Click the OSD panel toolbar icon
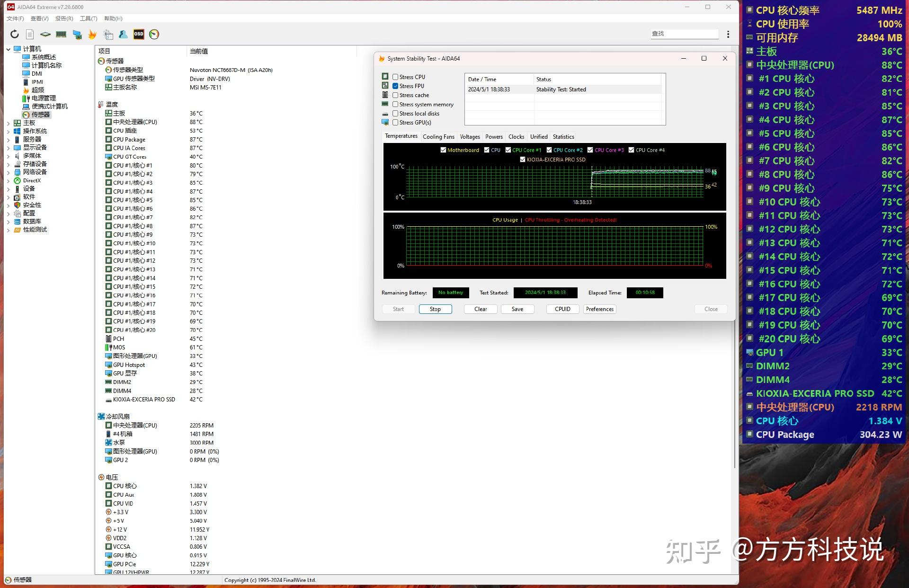The height and width of the screenshot is (588, 909). 139,34
